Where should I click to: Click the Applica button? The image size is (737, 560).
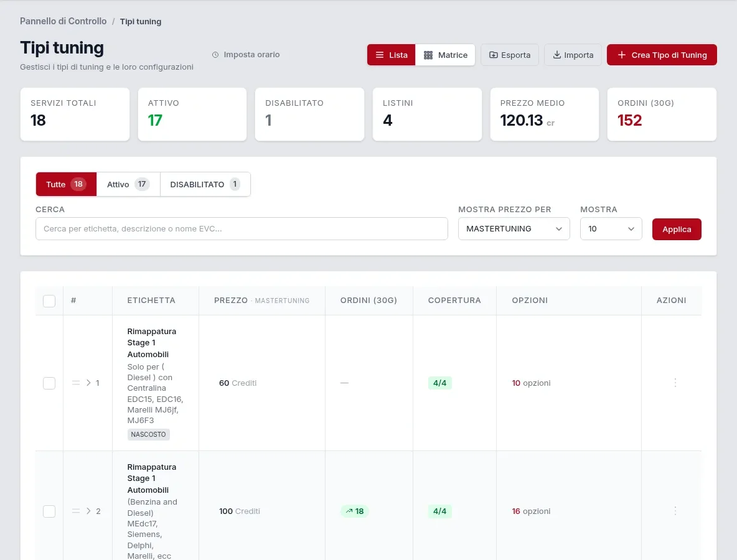[x=677, y=229]
